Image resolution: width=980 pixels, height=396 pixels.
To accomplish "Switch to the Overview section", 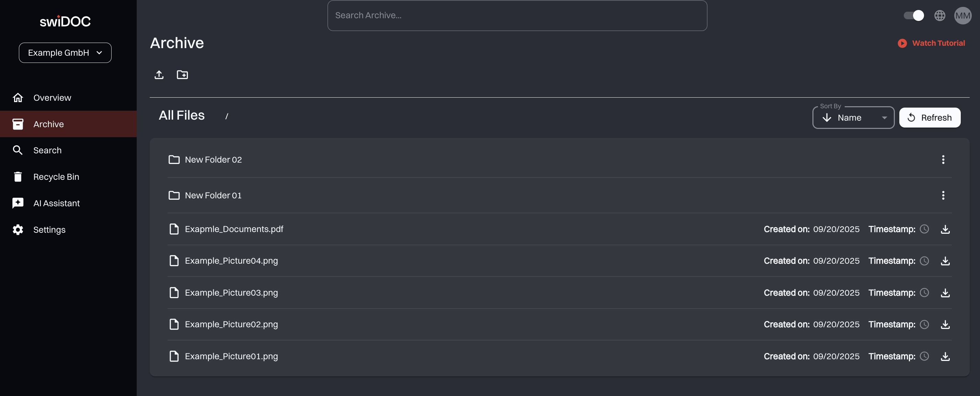I will [52, 98].
